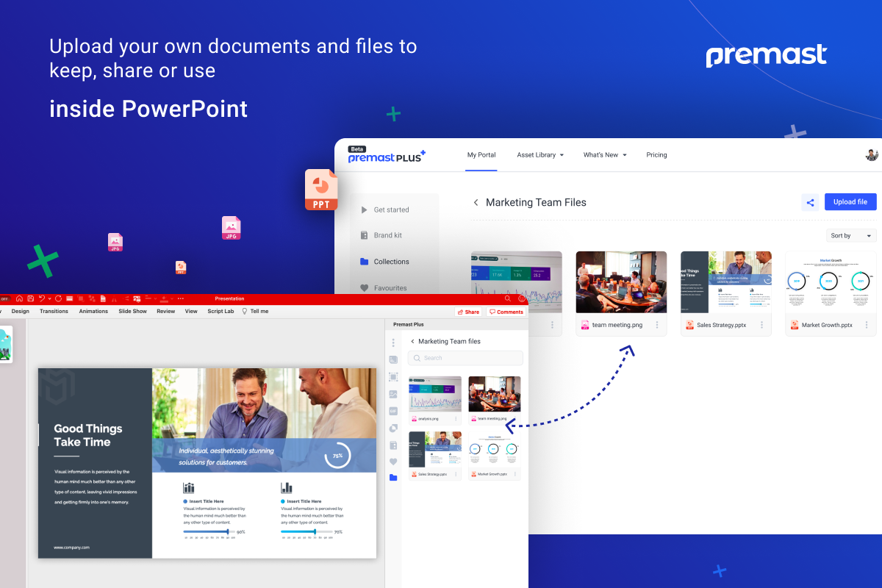Expand the Asset Library dropdown

540,155
